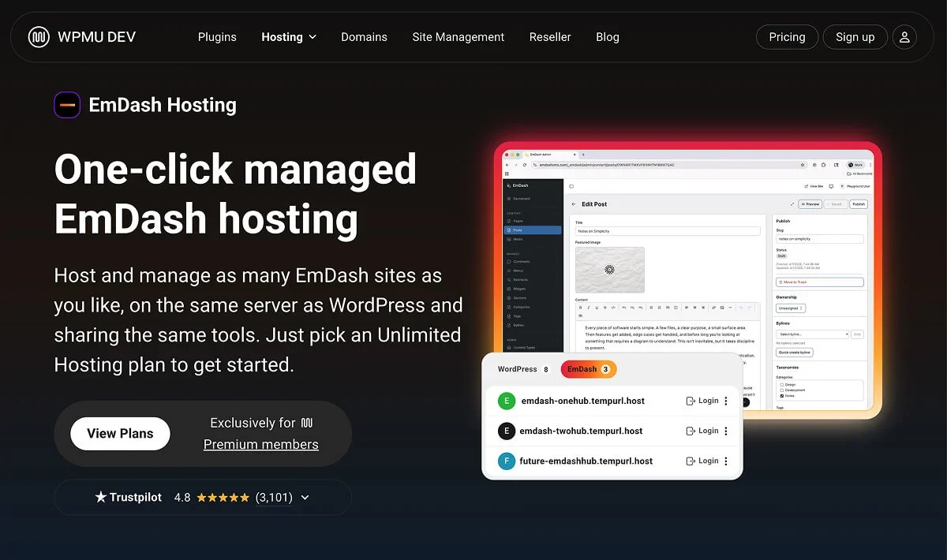Click the Move to Trash button
Viewport: 947px width, 560px height.
(819, 282)
